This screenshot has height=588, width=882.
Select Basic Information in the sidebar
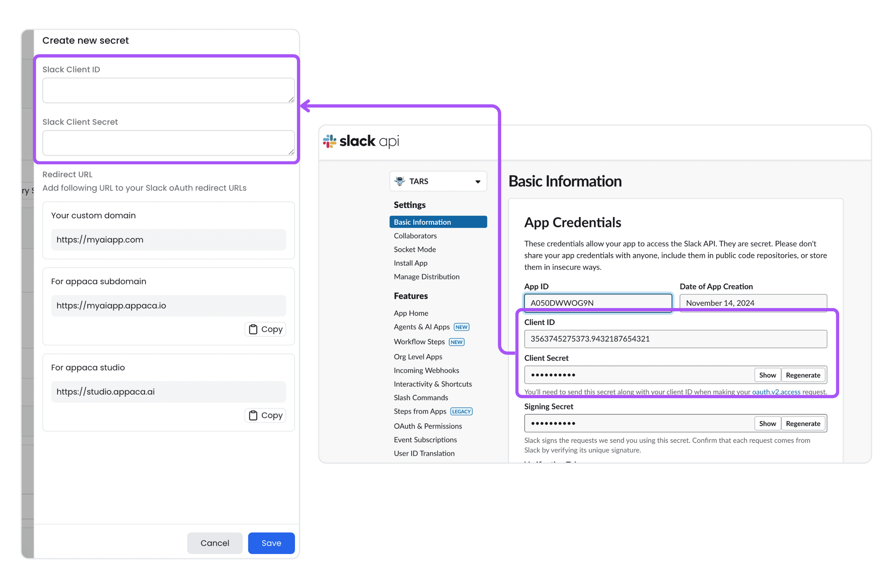423,221
